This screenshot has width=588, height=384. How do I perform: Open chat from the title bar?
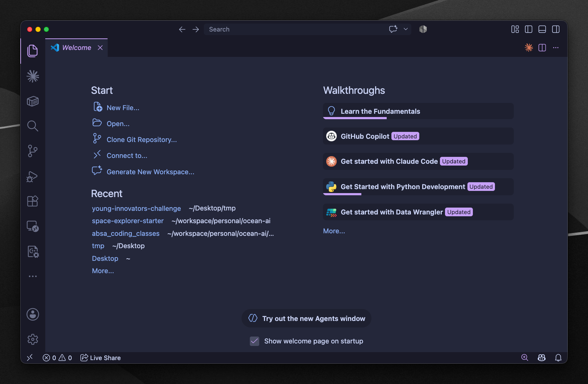(393, 29)
